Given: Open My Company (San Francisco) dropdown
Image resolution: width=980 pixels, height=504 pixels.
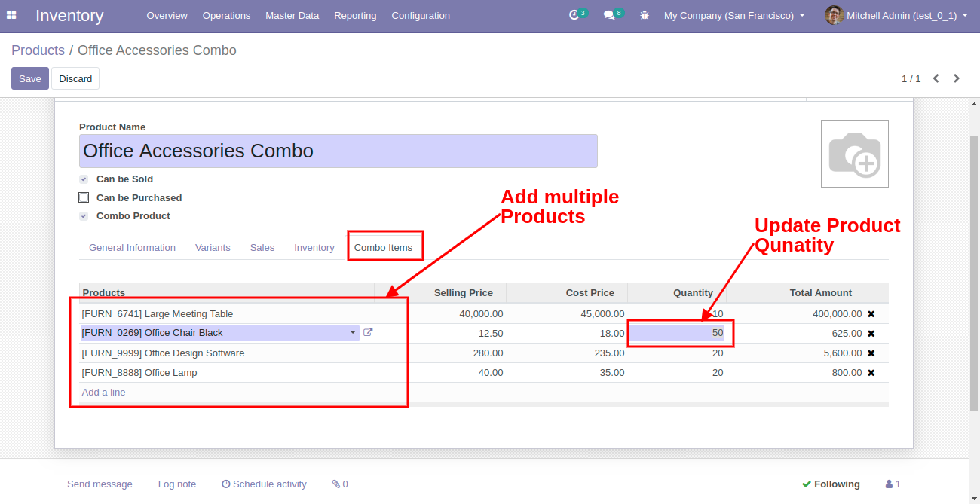Looking at the screenshot, I should [734, 15].
